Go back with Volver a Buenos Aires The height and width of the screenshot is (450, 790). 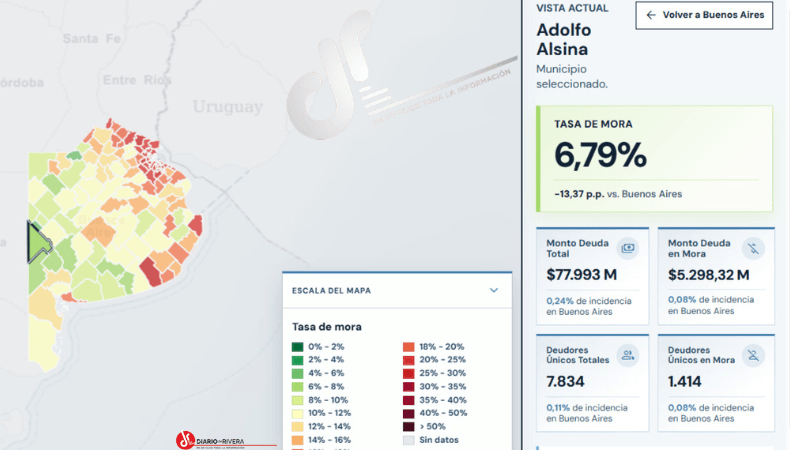[704, 15]
